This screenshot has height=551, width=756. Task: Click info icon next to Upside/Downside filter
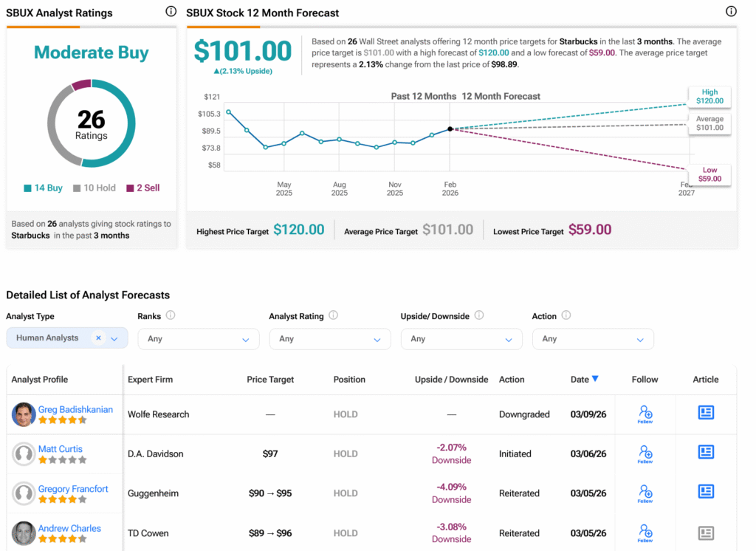(x=479, y=315)
